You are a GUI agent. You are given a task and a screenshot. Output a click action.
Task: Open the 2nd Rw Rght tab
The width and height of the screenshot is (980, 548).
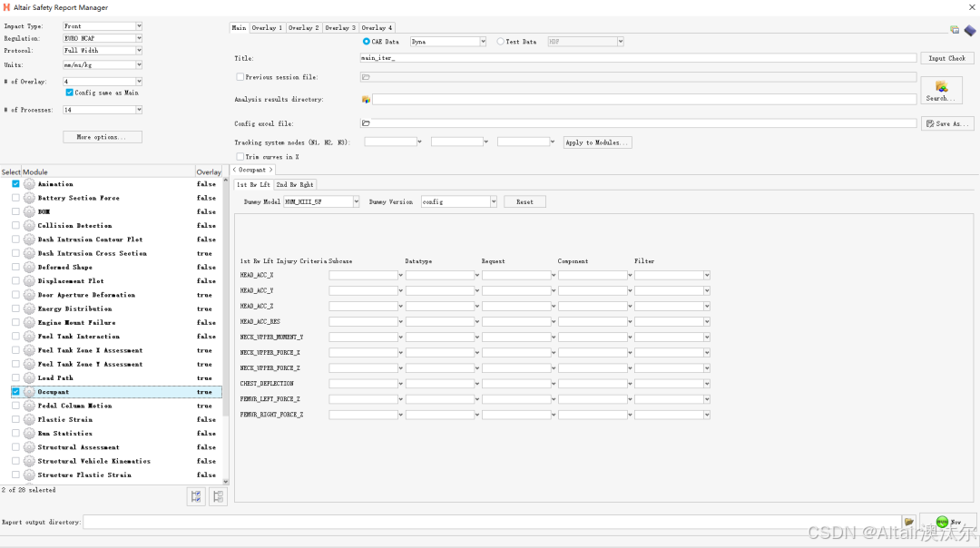[x=294, y=185]
